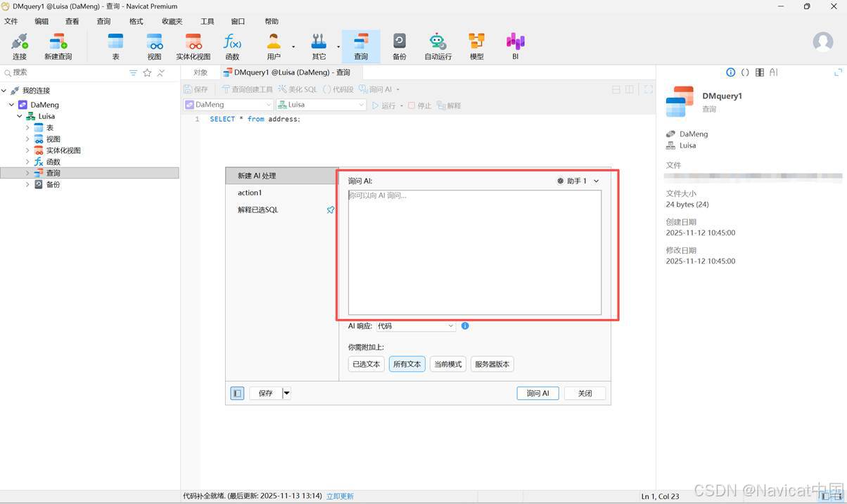Toggle 服务器版本 server version attachment

pos(492,364)
